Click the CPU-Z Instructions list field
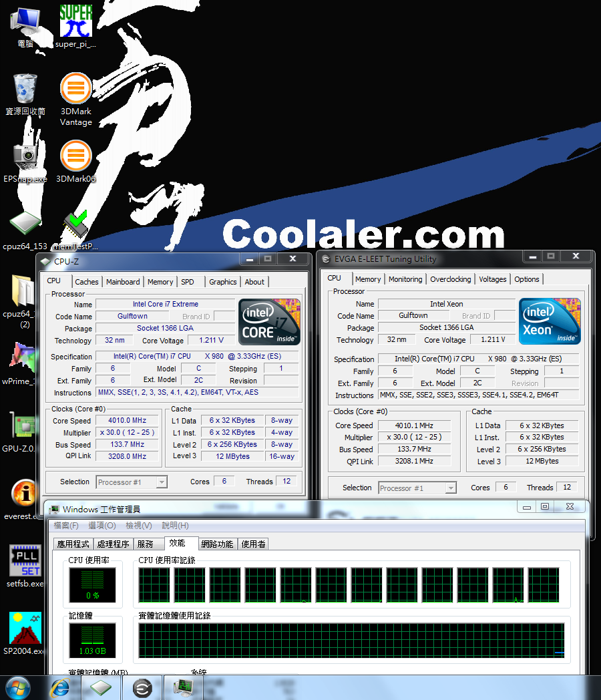This screenshot has width=601, height=700. pyautogui.click(x=197, y=392)
